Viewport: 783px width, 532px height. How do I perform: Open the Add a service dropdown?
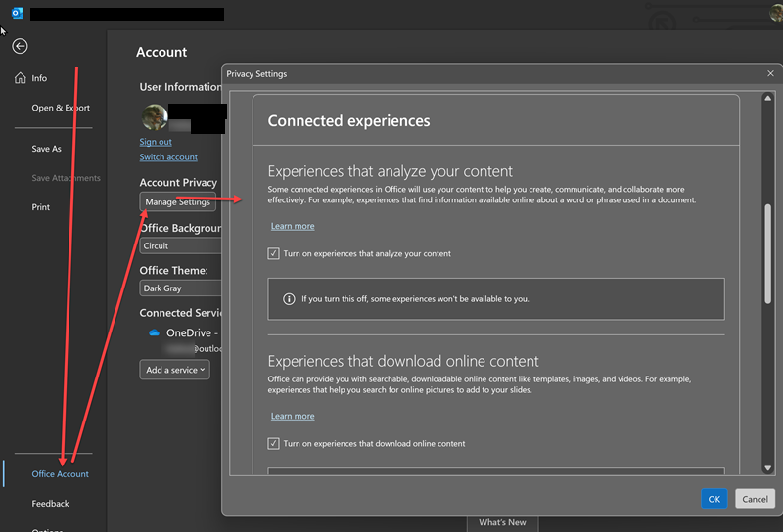[x=175, y=370]
